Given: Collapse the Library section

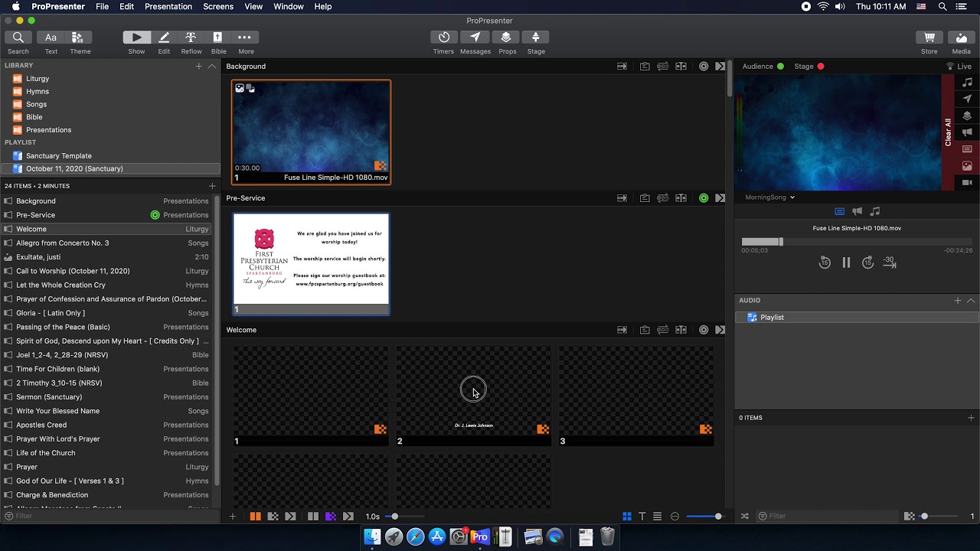Looking at the screenshot, I should [212, 67].
